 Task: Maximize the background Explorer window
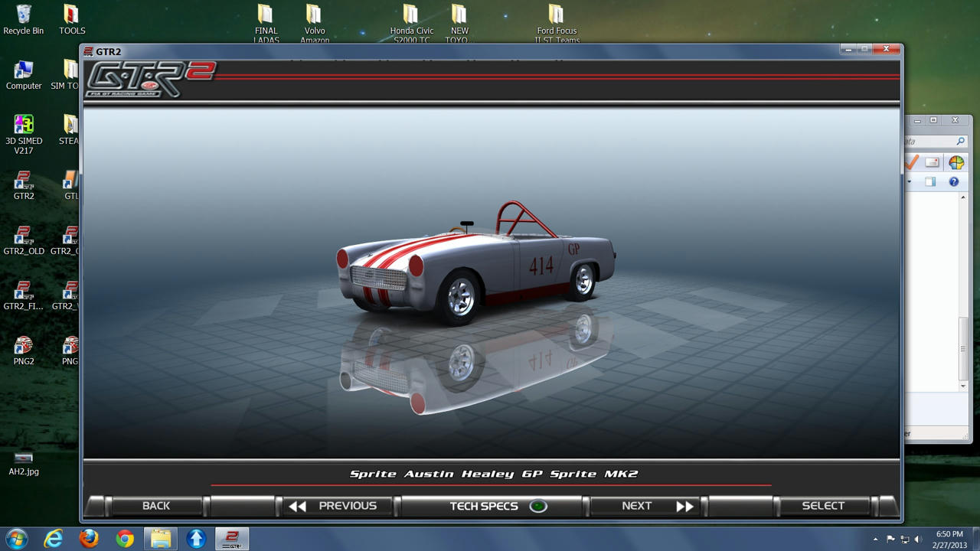click(x=933, y=120)
